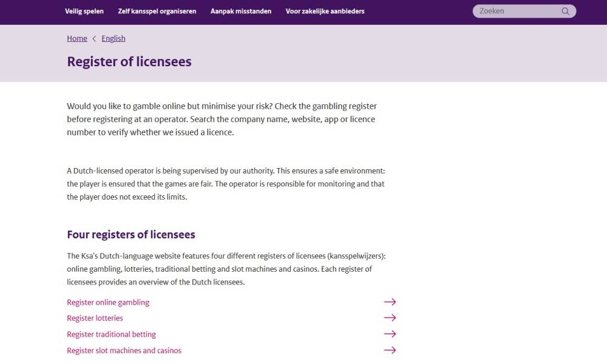Screen dimensions: 607x364
Task: Follow the English breadcrumb link
Action: [114, 38]
